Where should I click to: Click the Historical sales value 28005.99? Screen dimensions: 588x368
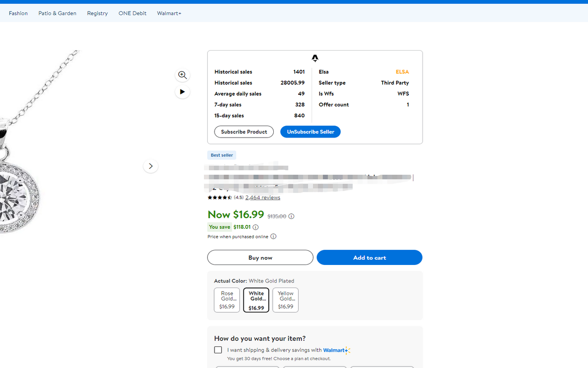click(293, 83)
